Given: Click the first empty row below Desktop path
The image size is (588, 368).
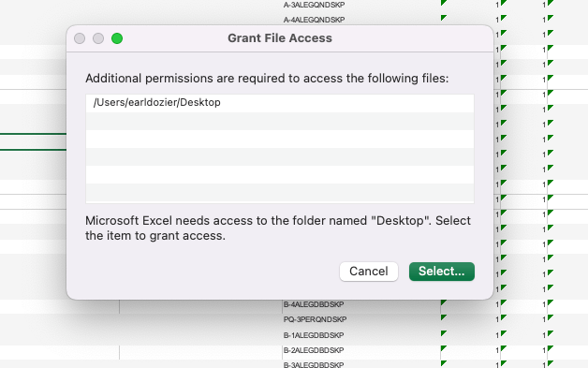Looking at the screenshot, I should pos(280,121).
